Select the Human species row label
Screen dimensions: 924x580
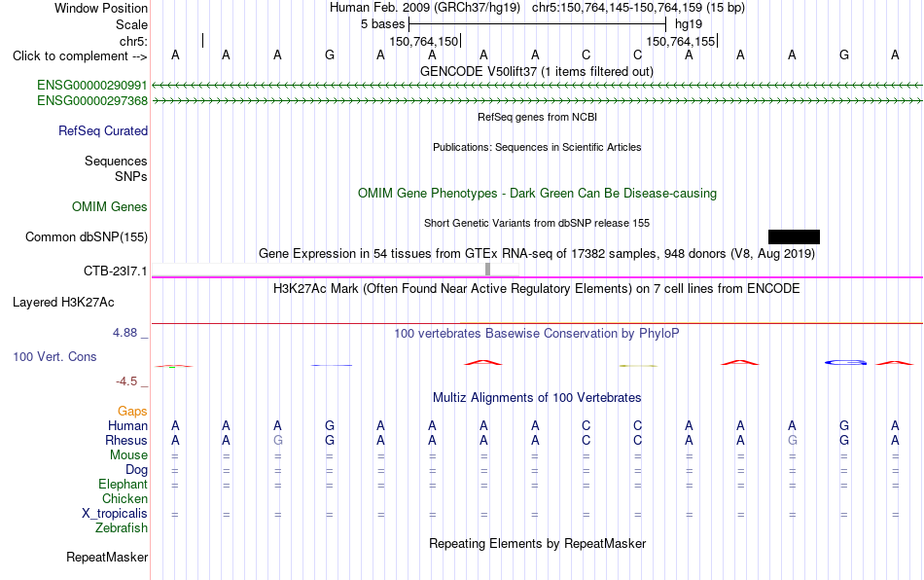click(x=127, y=425)
